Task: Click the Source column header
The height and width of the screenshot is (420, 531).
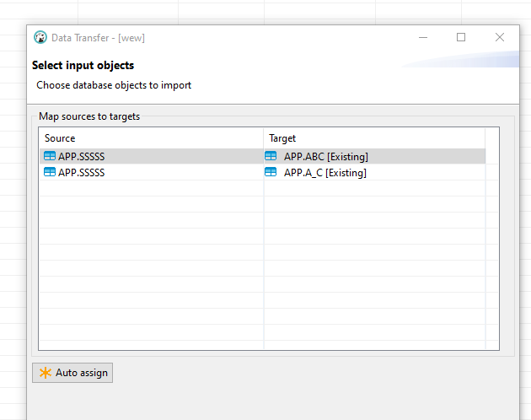Action: tap(152, 138)
